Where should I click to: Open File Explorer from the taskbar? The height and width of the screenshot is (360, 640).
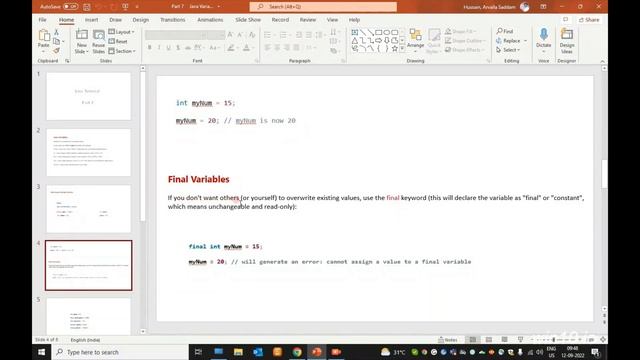pyautogui.click(x=238, y=352)
